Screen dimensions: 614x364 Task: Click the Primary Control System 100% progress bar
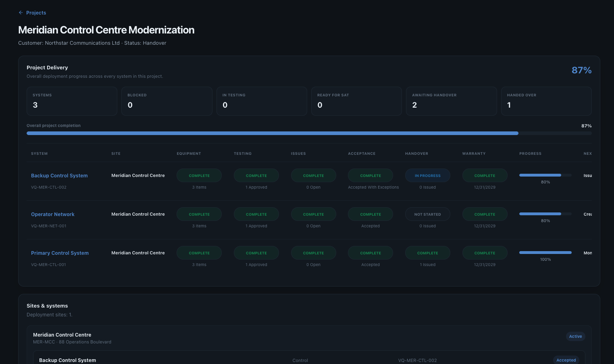click(545, 253)
